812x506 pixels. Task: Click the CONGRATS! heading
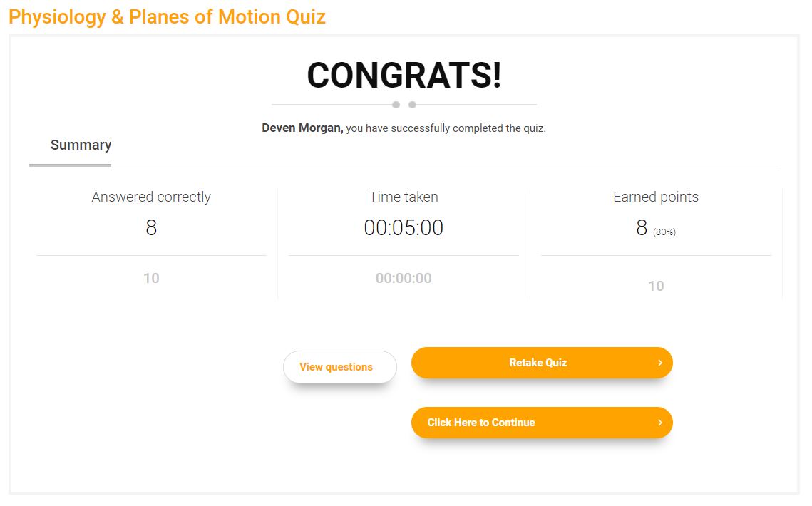(404, 75)
